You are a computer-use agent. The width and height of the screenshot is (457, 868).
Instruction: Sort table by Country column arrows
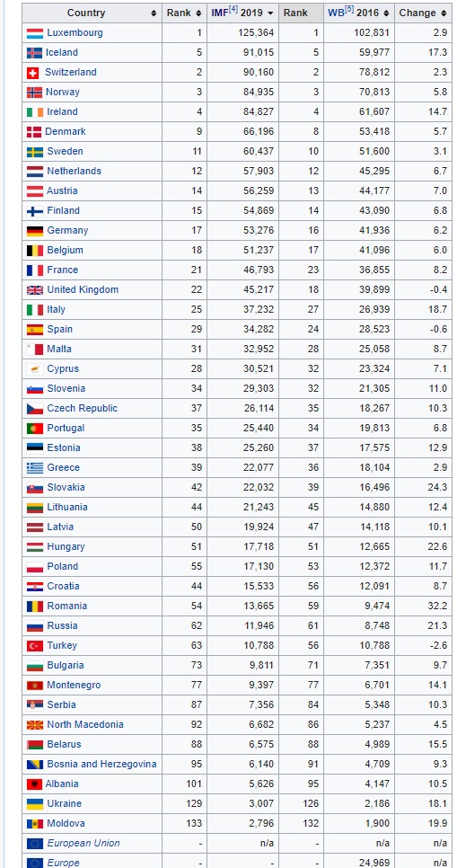(x=154, y=13)
